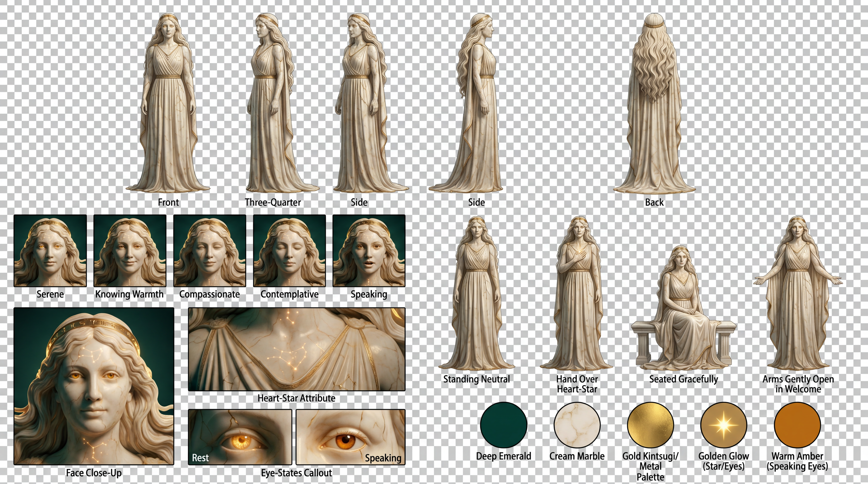This screenshot has width=868, height=484.
Task: Select the Speaking expression thumbnail
Action: [369, 251]
